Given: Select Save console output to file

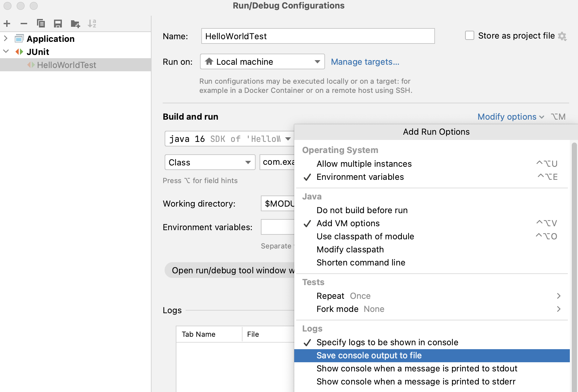Looking at the screenshot, I should 369,355.
